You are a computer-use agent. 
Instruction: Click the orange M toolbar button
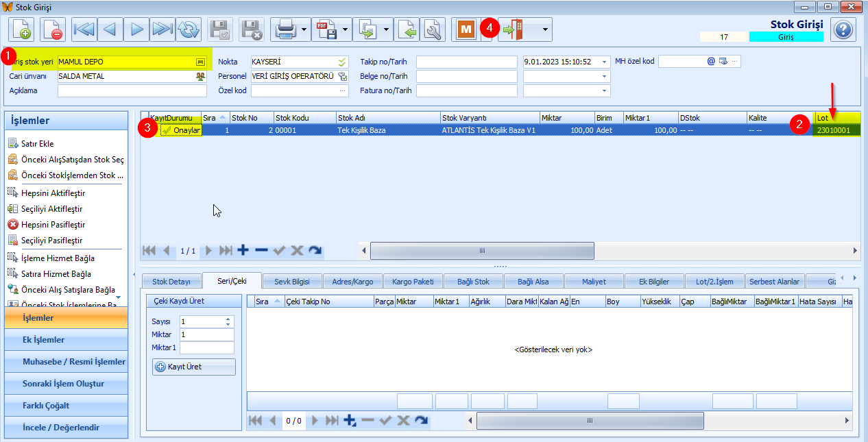pos(467,30)
